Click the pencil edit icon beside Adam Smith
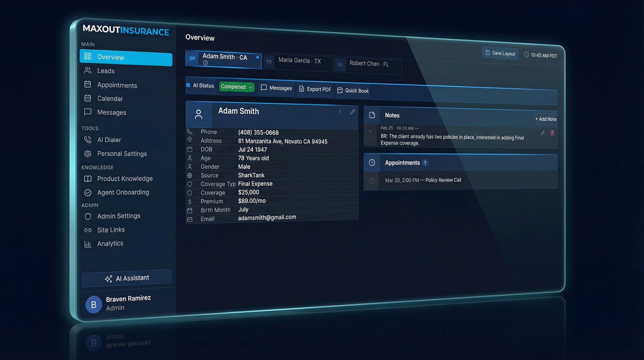 click(352, 112)
